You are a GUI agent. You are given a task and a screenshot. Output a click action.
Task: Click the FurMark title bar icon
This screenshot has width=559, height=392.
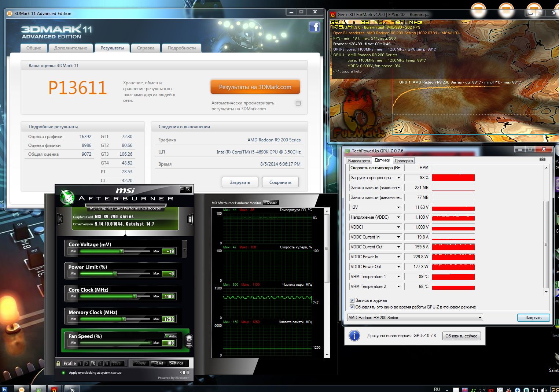pyautogui.click(x=333, y=15)
